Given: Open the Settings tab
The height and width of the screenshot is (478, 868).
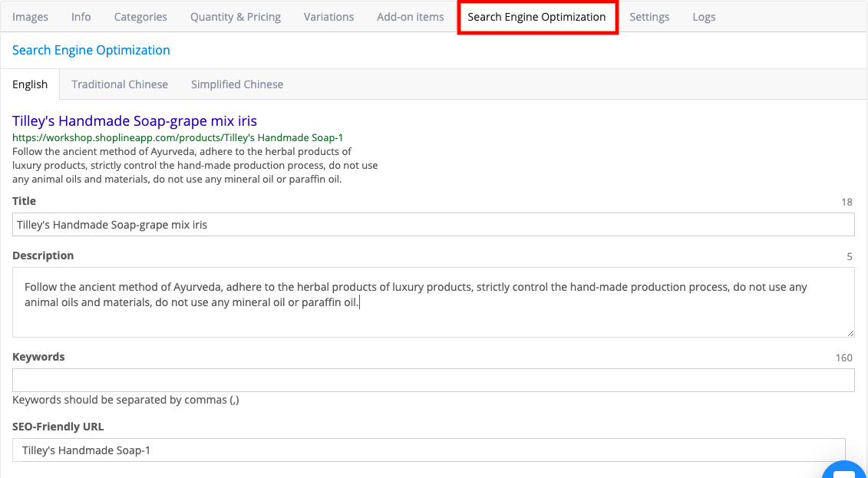Looking at the screenshot, I should click(x=649, y=17).
